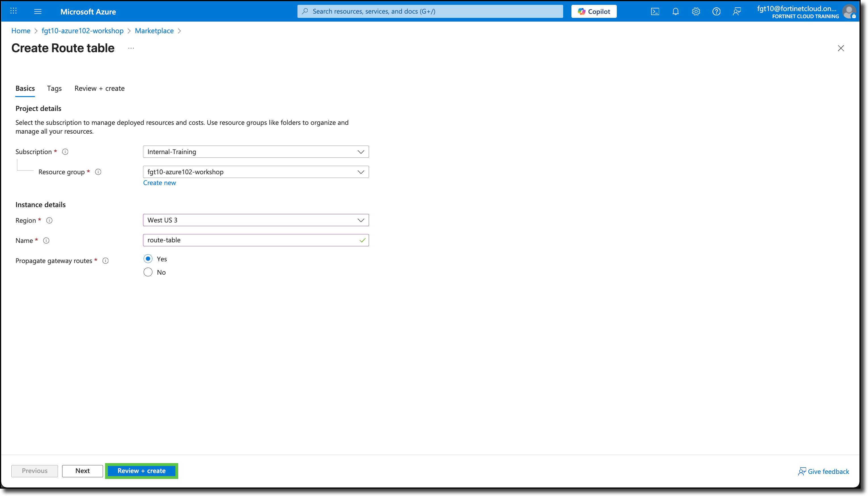
Task: Switch to the Review + create tab
Action: click(x=99, y=88)
